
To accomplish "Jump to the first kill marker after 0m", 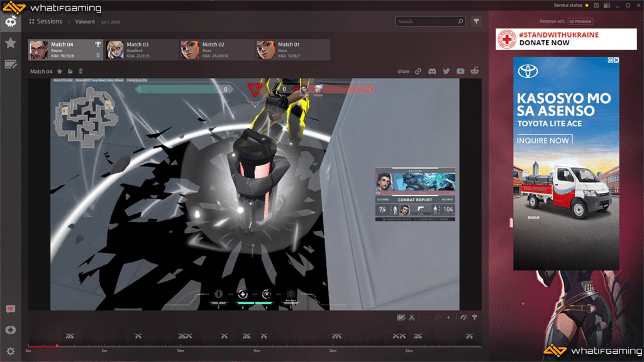I will [x=70, y=336].
